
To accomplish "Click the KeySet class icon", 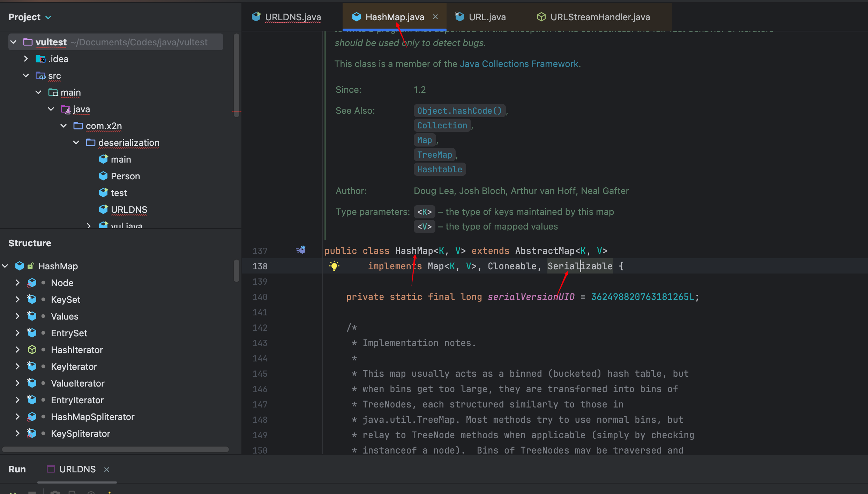I will pos(32,299).
